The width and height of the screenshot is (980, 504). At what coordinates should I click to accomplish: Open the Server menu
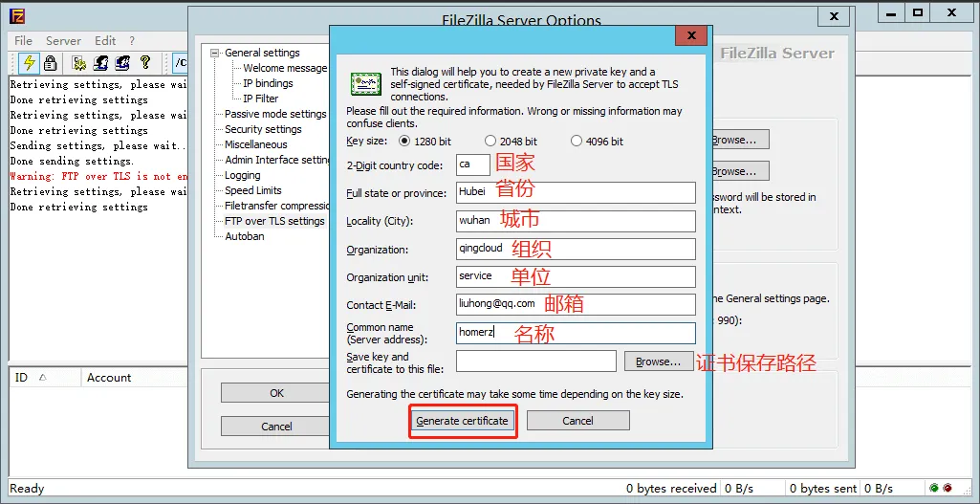click(63, 40)
